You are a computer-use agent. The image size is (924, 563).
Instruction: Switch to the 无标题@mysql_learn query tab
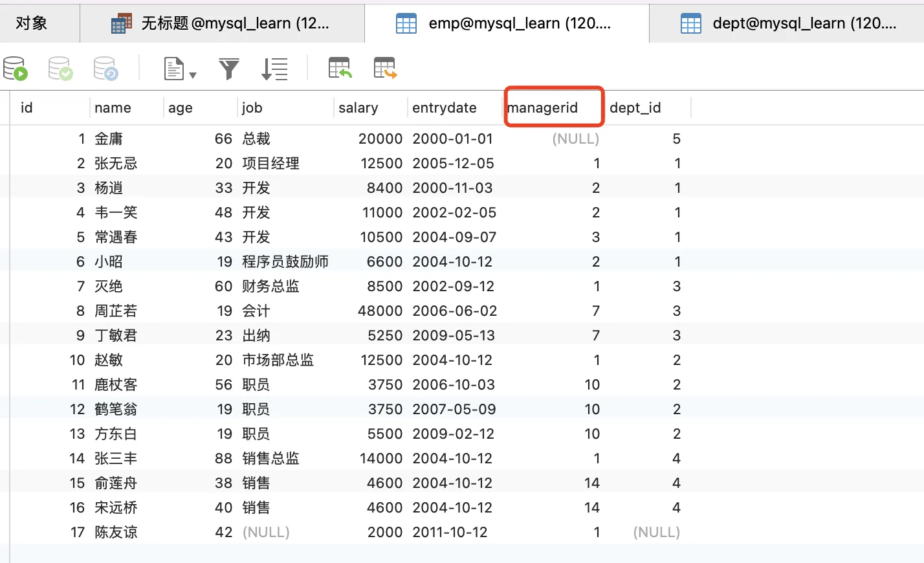pyautogui.click(x=221, y=23)
